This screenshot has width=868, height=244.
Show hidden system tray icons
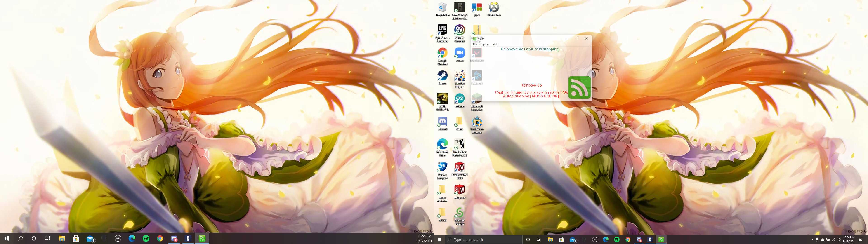click(811, 240)
